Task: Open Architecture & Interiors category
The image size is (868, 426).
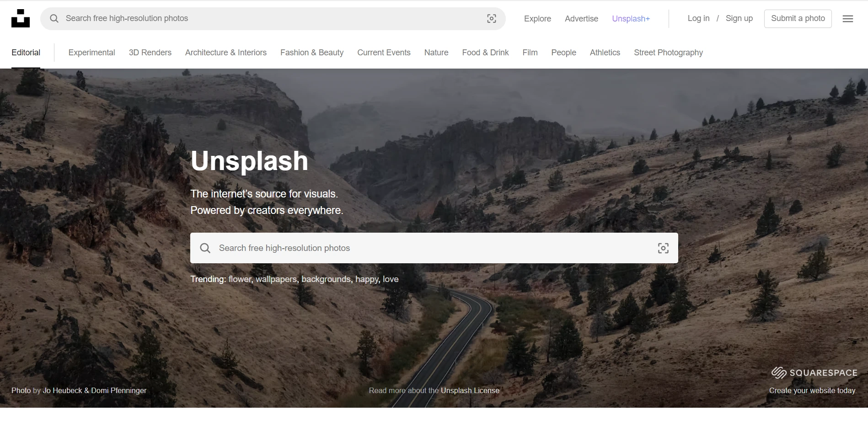Action: pos(226,53)
